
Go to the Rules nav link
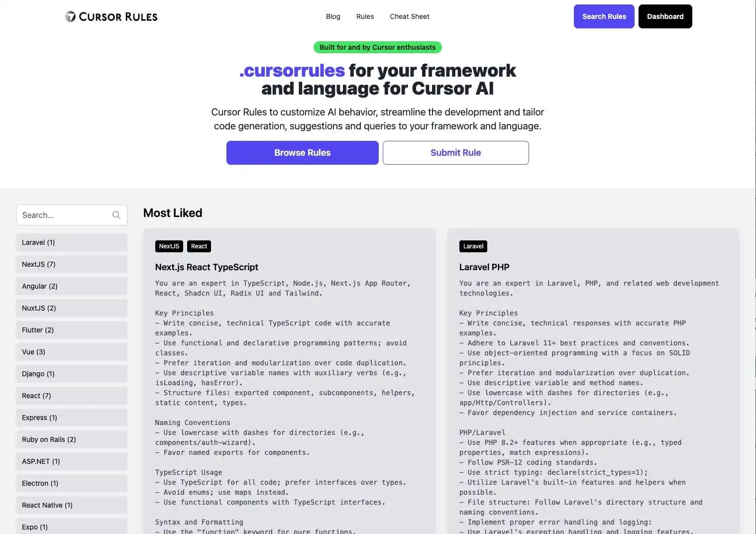pos(365,16)
